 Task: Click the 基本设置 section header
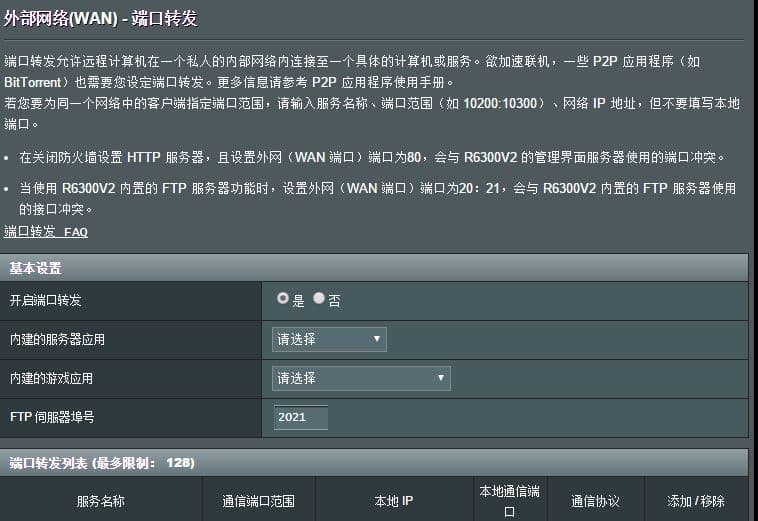[x=36, y=268]
